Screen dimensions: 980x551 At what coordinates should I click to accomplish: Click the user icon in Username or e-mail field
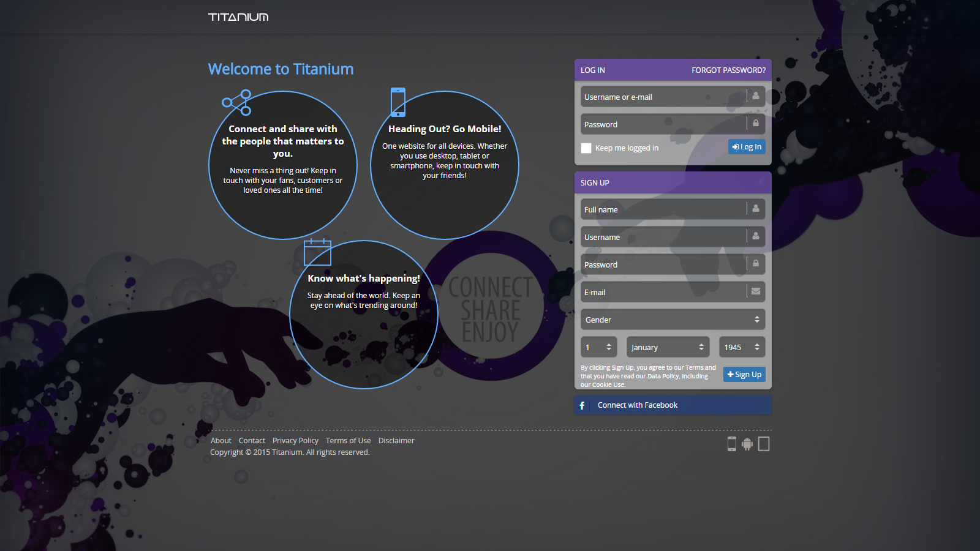(x=756, y=96)
